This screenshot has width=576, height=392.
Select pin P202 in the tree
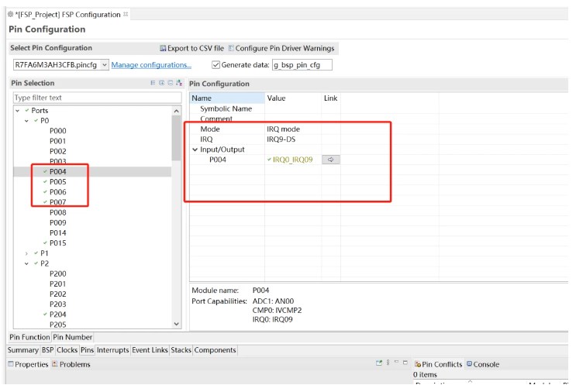58,294
